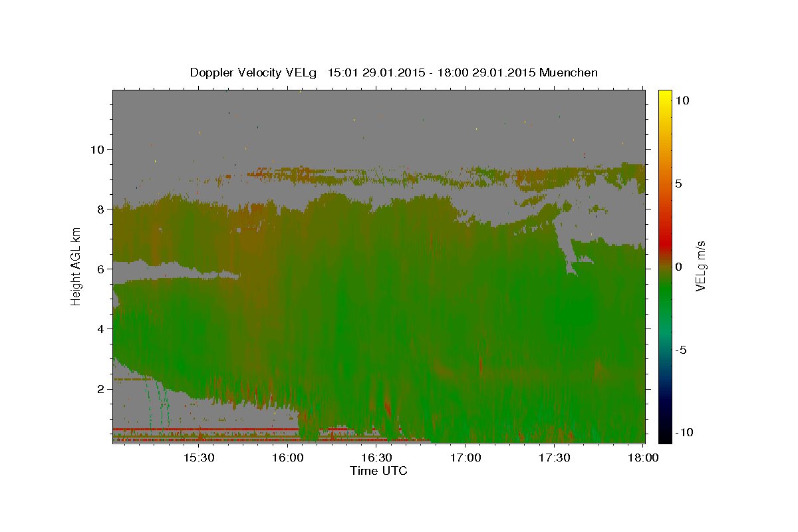Viewport: 798px width, 532px height.
Task: Click the colorbar tick label -10
Action: click(x=684, y=432)
